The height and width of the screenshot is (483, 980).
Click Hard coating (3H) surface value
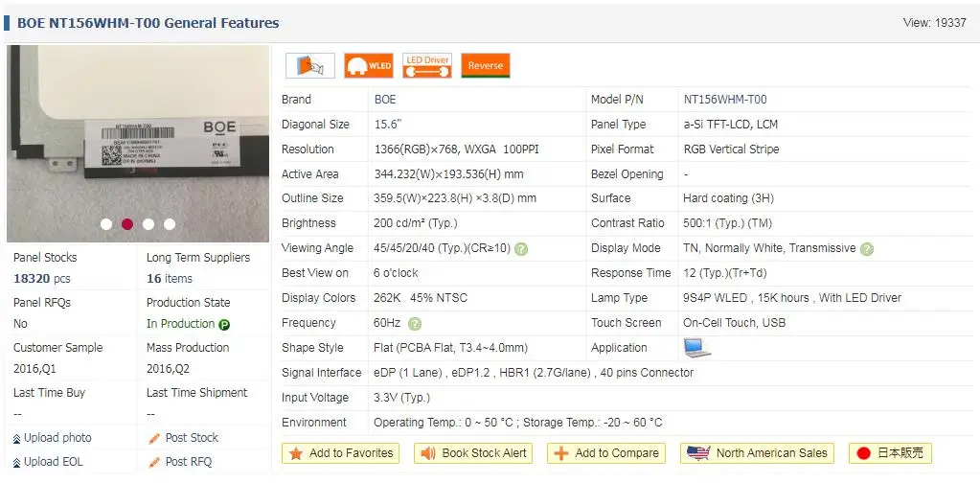729,198
